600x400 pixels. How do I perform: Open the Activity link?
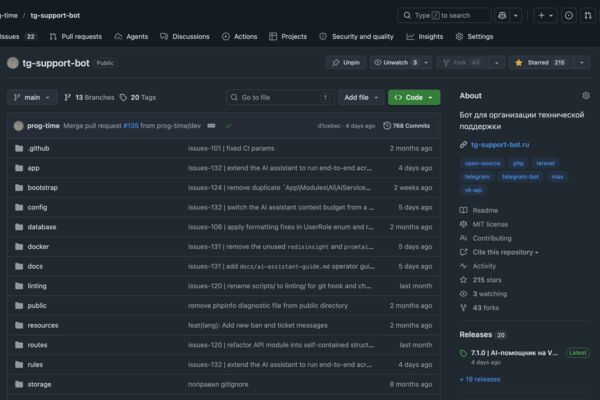click(484, 266)
